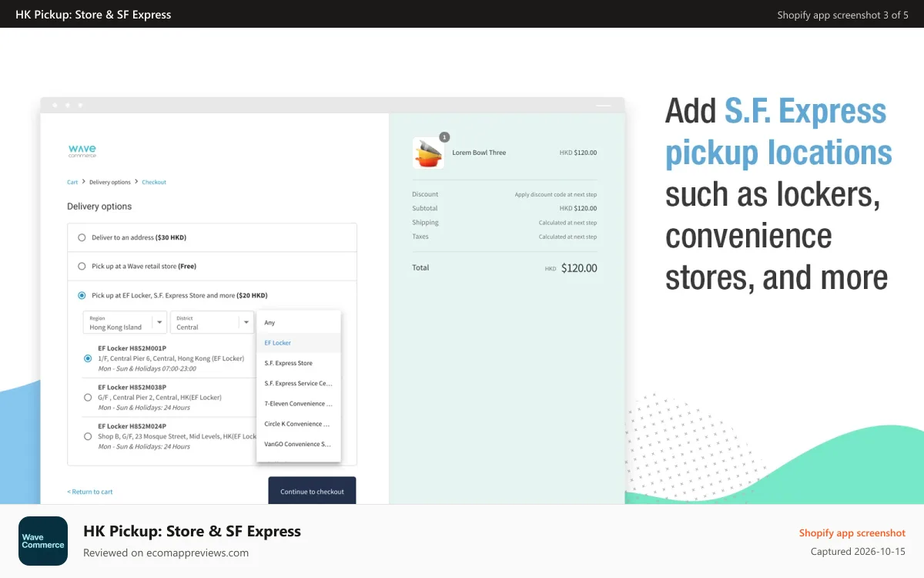Pick EF Locker in the type list

[x=299, y=343]
